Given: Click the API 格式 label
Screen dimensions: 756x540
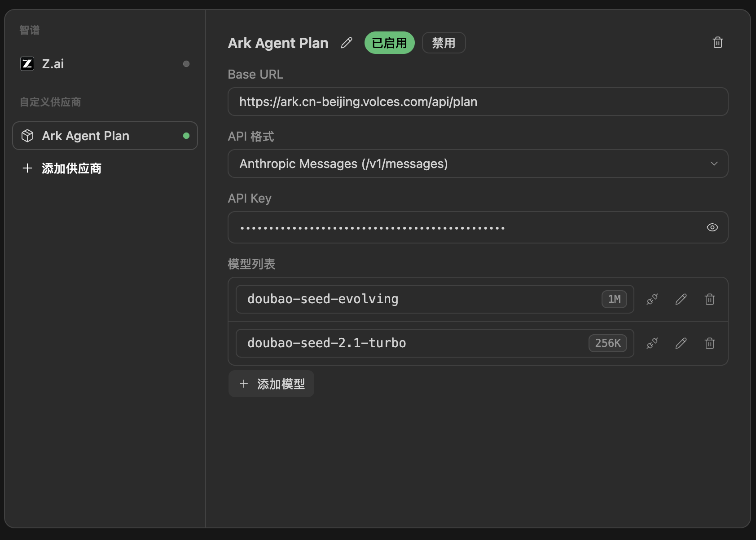Looking at the screenshot, I should 251,137.
